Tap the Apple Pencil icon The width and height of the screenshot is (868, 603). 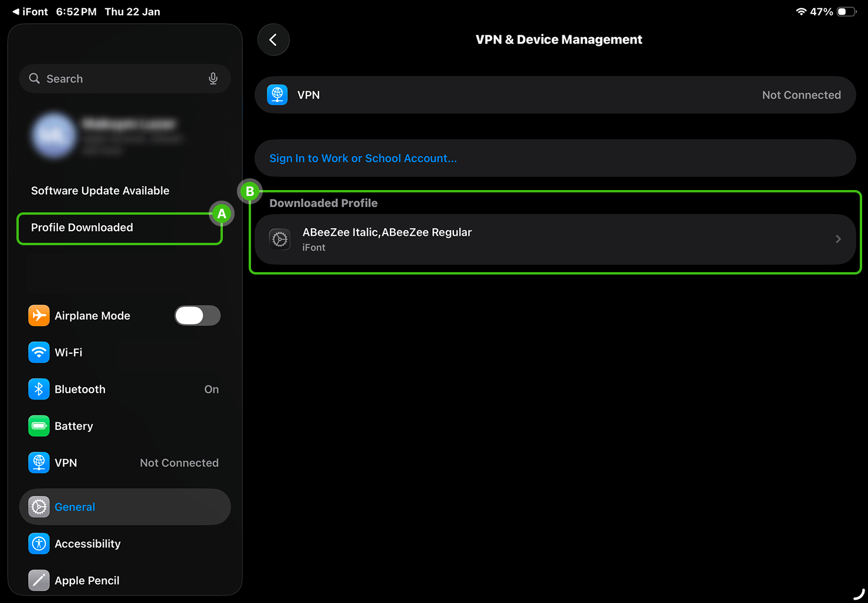(39, 580)
